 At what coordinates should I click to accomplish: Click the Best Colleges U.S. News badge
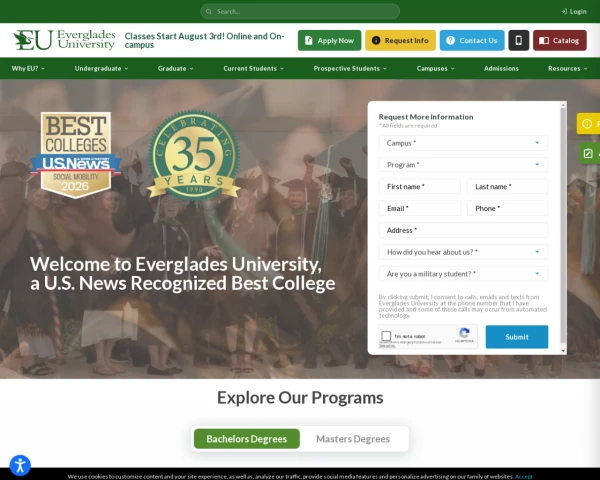[x=76, y=155]
